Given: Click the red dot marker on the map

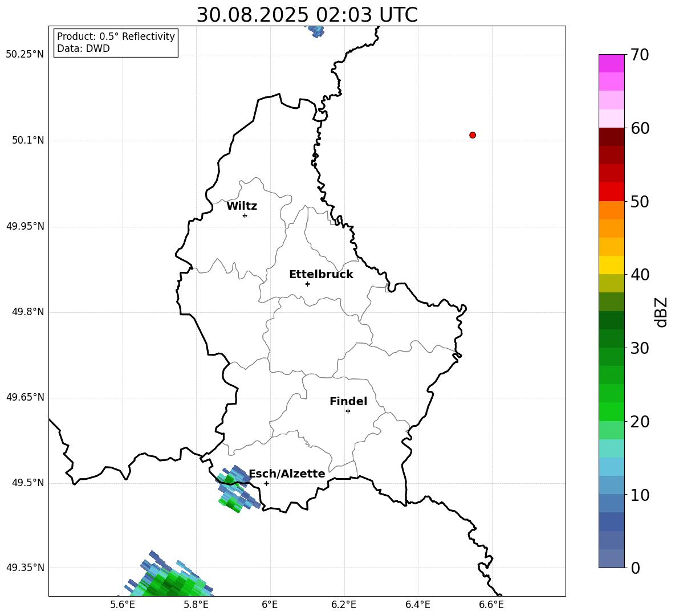Looking at the screenshot, I should [473, 135].
